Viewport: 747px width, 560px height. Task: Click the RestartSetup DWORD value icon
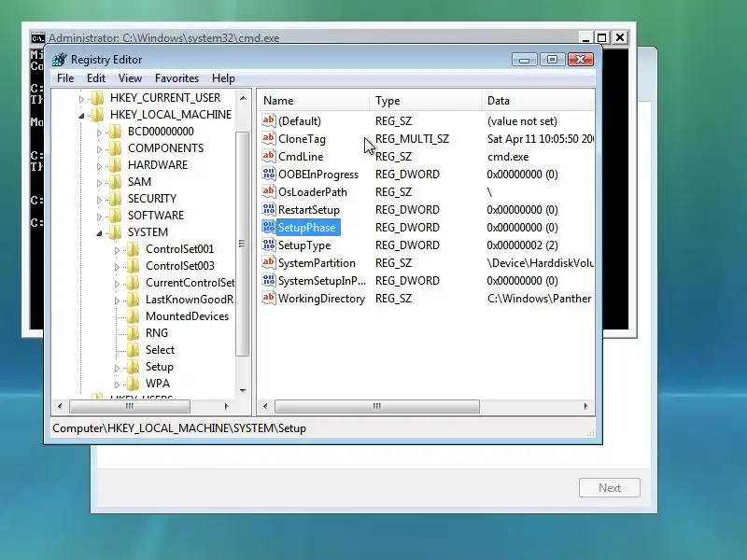tap(269, 209)
